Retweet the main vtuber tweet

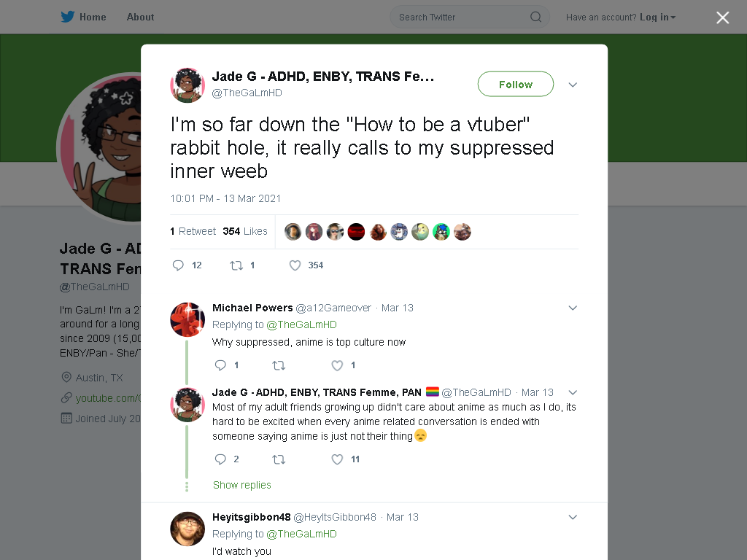click(236, 265)
